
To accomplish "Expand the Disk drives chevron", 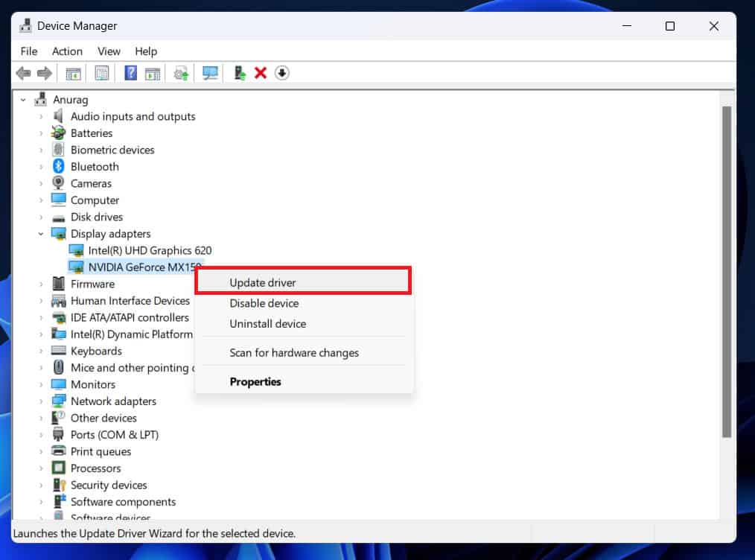I will click(x=41, y=217).
